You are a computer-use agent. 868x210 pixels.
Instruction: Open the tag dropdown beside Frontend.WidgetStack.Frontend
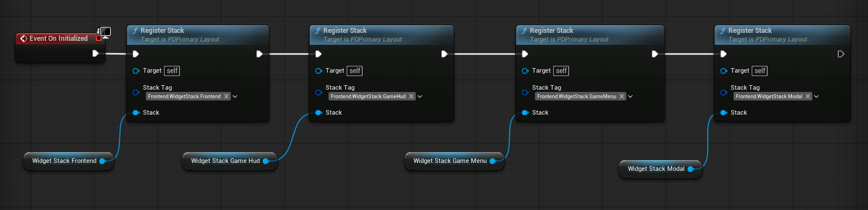(x=235, y=96)
